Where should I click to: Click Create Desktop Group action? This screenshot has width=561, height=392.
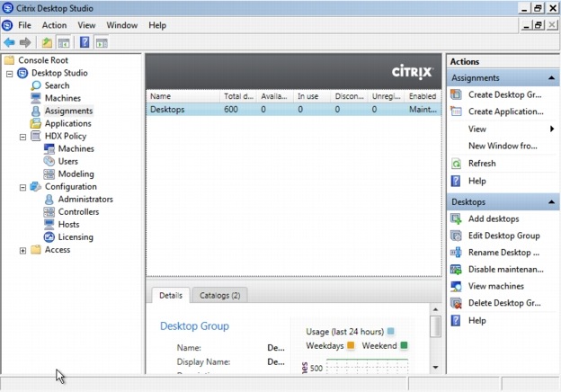(x=504, y=94)
